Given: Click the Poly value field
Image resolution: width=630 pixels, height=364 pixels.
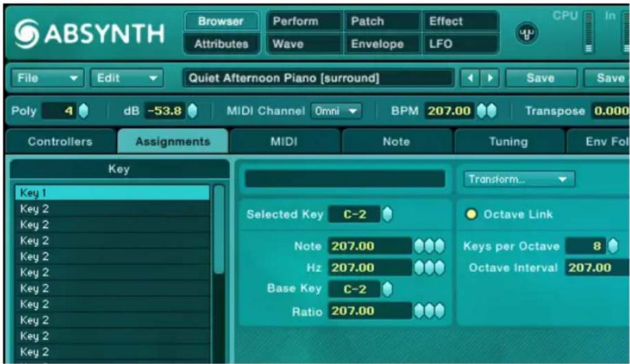Looking at the screenshot, I should (59, 111).
